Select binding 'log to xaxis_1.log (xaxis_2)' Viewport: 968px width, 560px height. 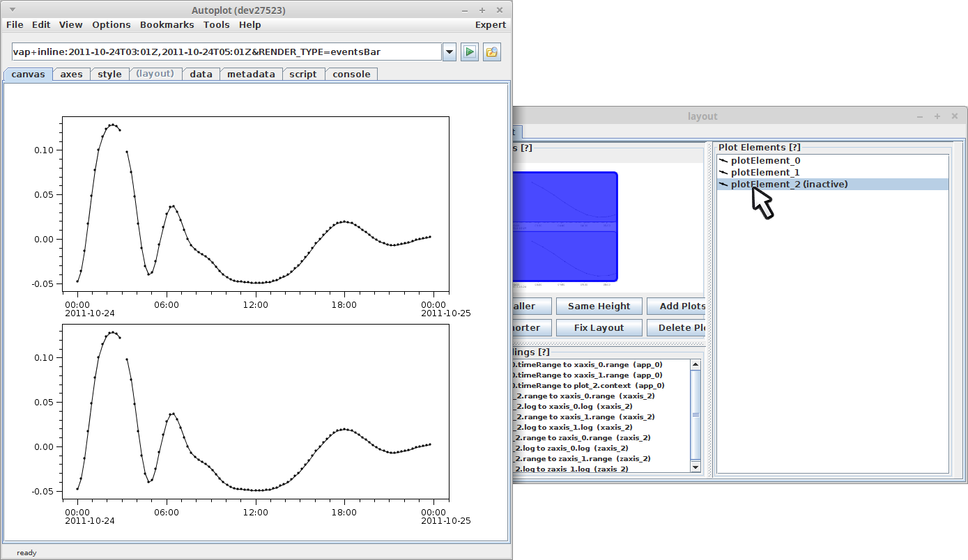601,427
